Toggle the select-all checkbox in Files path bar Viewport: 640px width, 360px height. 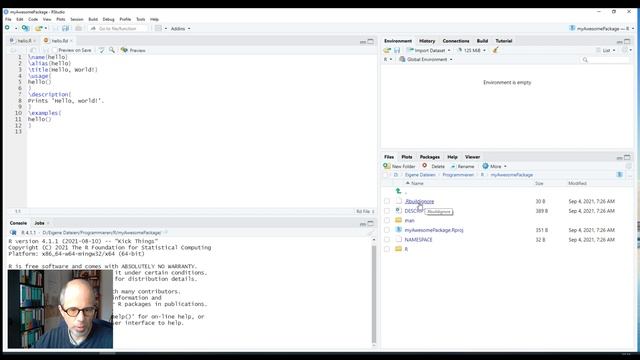coord(386,175)
